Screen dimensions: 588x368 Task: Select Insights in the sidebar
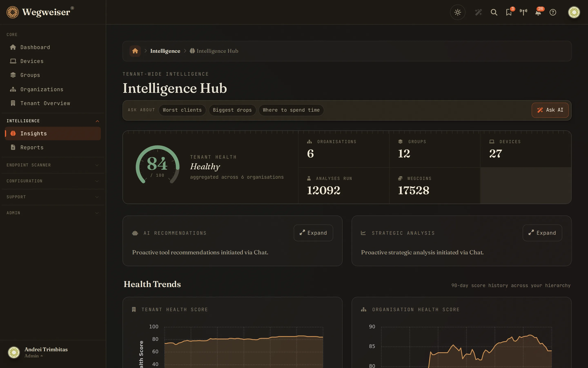53,133
